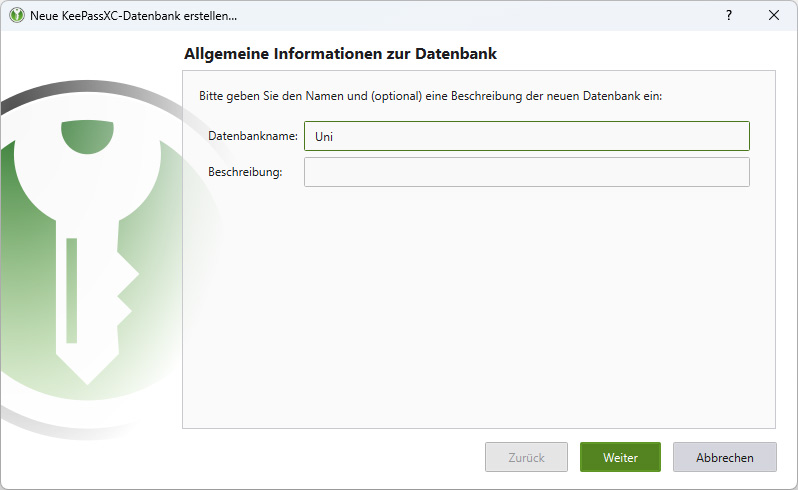Click into the empty Beschreibung field
Image resolution: width=798 pixels, height=490 pixels.
tap(527, 172)
